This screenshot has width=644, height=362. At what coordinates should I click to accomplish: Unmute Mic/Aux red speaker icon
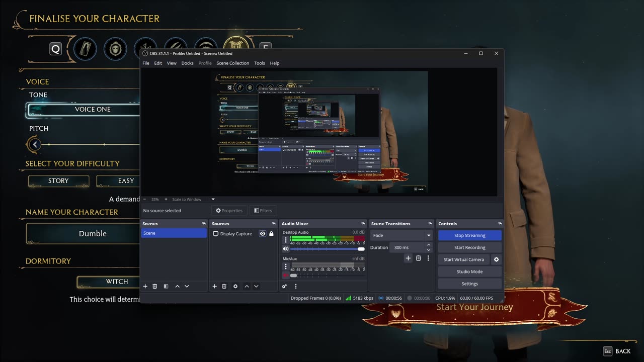[x=285, y=275]
